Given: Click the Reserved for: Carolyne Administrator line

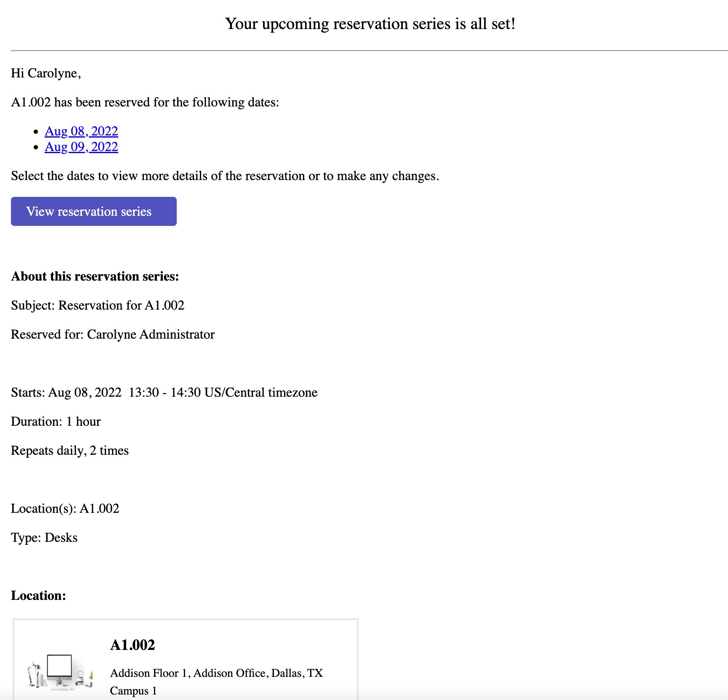Looking at the screenshot, I should tap(113, 334).
